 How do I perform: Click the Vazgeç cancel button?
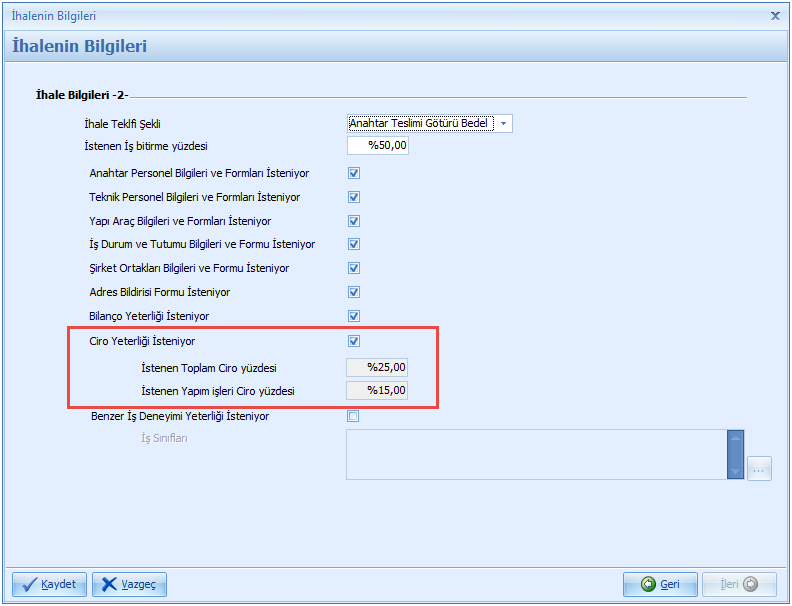[x=129, y=584]
